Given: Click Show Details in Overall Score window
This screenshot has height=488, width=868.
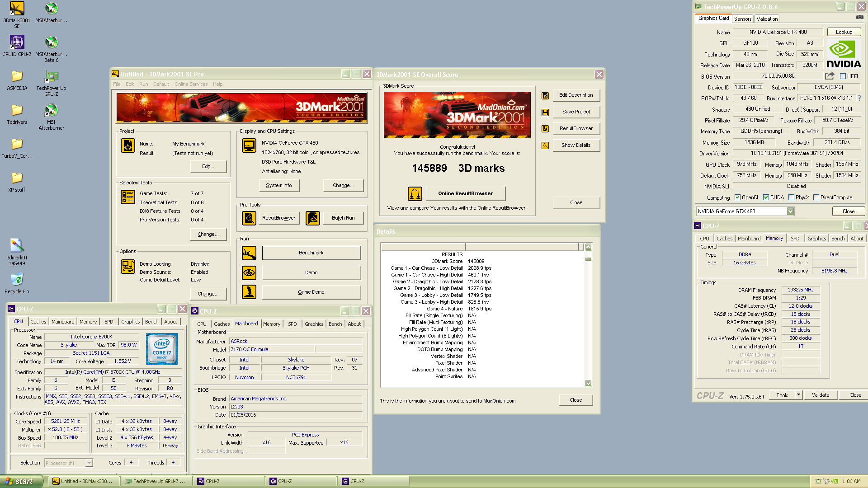Looking at the screenshot, I should [576, 145].
